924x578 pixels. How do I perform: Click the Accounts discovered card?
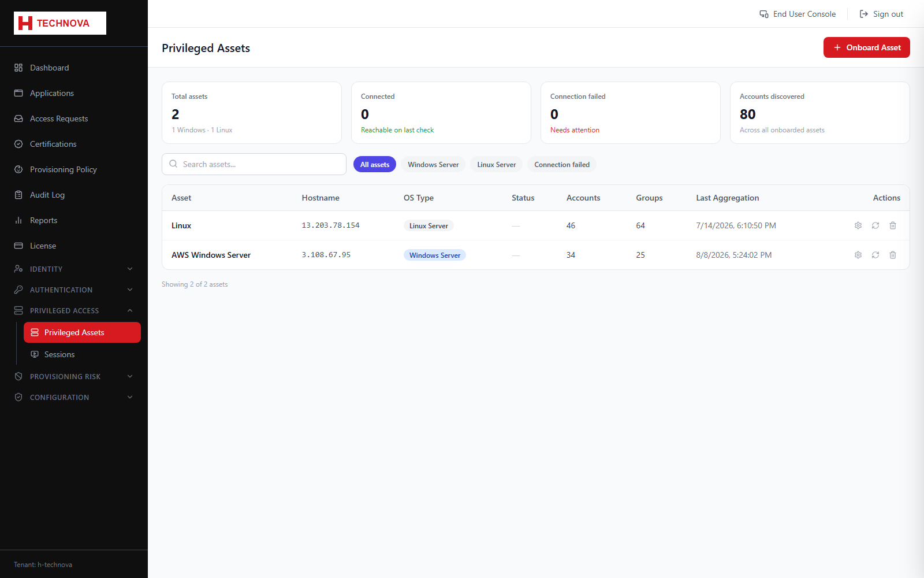pos(820,113)
